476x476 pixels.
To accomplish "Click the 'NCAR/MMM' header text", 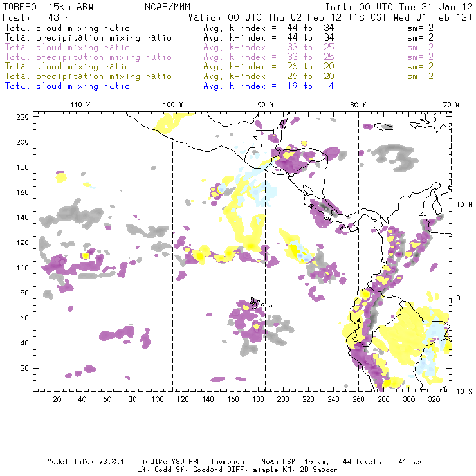I will pyautogui.click(x=167, y=7).
